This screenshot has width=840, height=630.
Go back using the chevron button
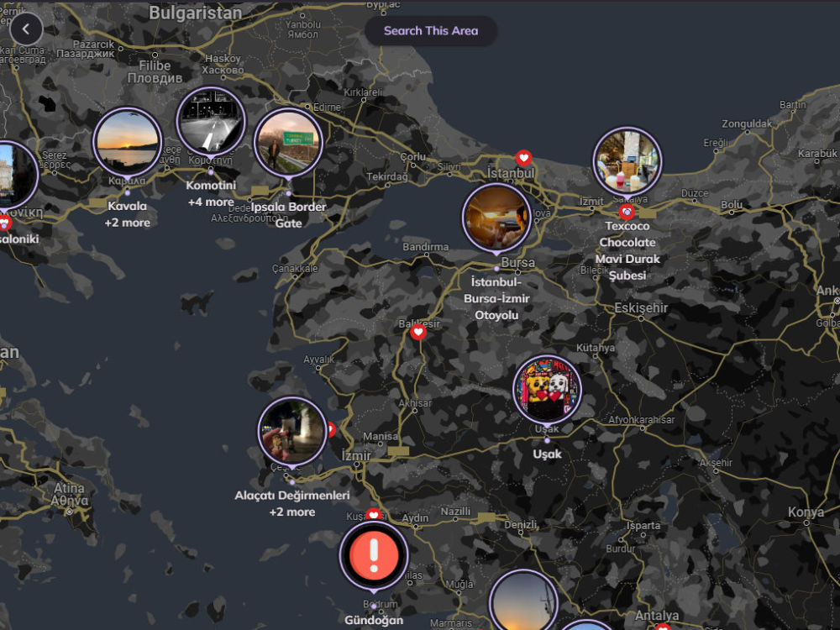point(26,29)
